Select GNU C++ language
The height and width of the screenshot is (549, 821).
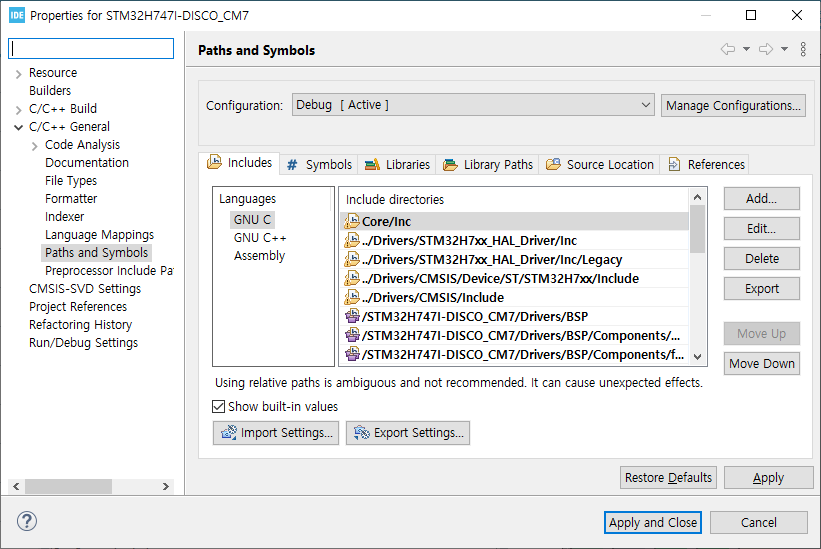[260, 238]
